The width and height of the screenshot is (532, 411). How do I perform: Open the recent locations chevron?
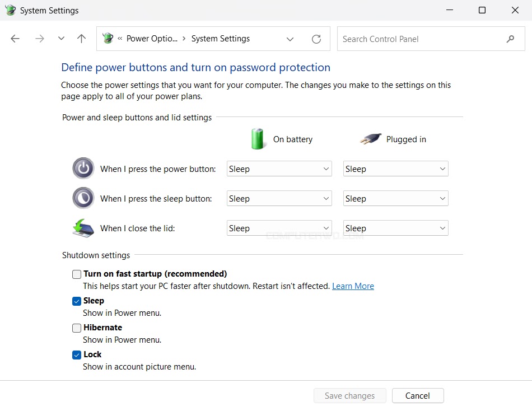61,38
